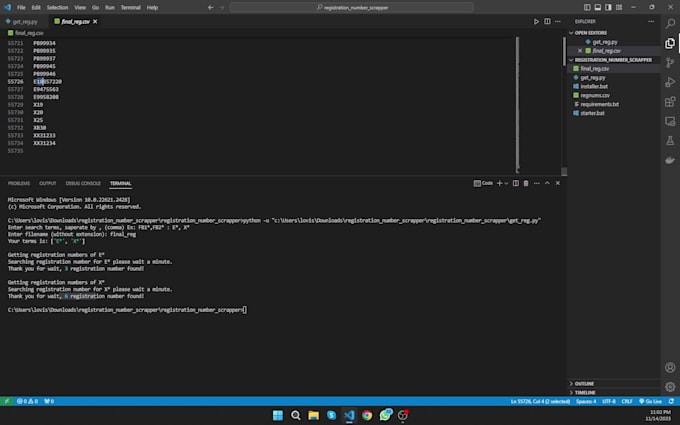This screenshot has height=425, width=680.
Task: Open the Run menu
Action: pyautogui.click(x=110, y=7)
